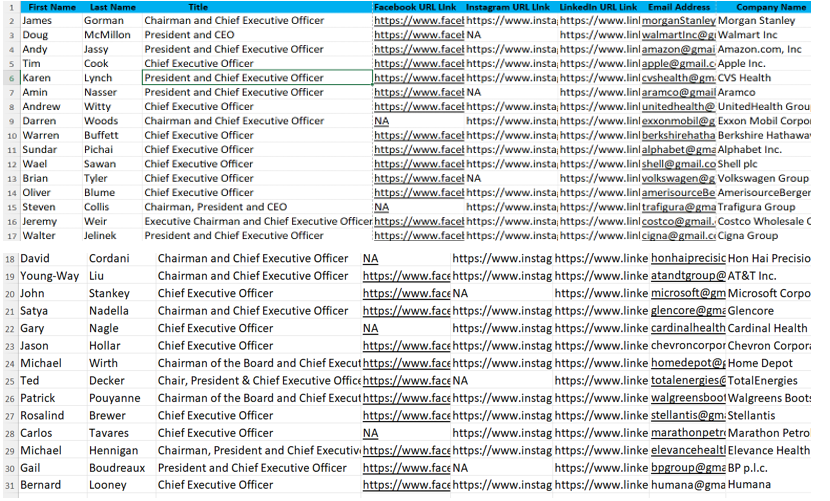Open cvshealth email link
Viewport: 830px width, 501px height.
(x=679, y=78)
